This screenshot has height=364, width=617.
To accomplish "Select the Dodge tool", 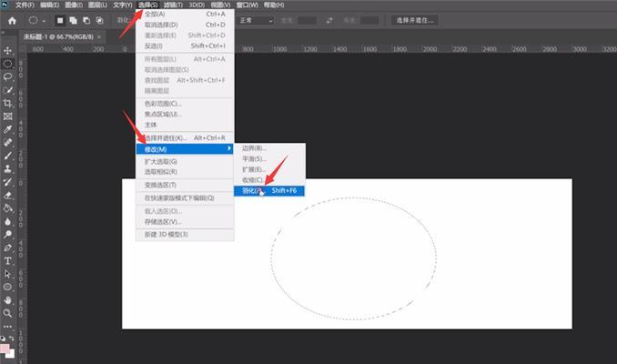I will tap(7, 235).
